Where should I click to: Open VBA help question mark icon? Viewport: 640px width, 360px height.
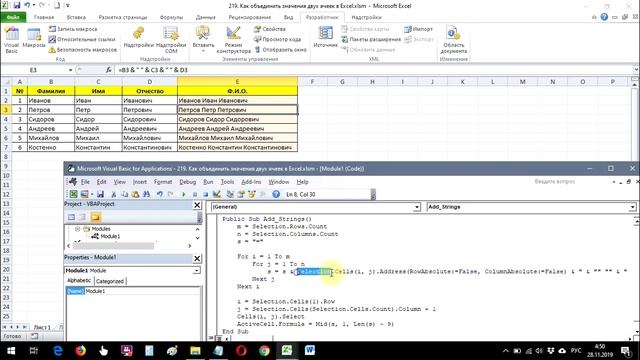coord(276,194)
